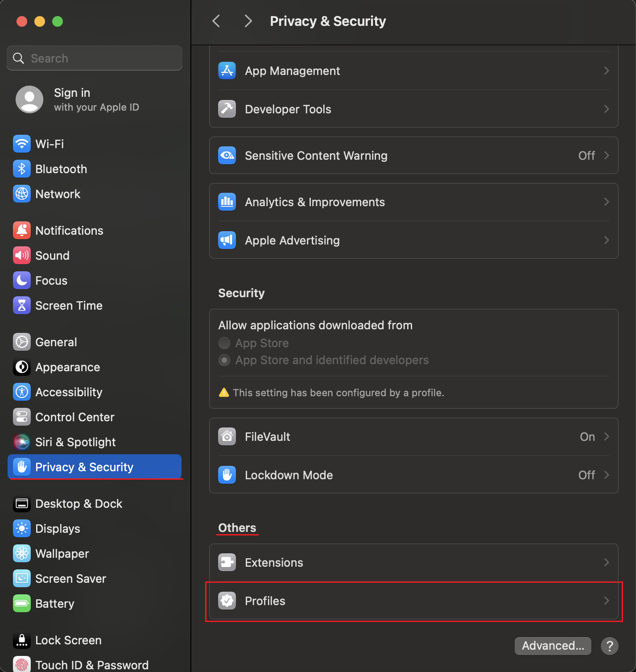Open Bluetooth settings from sidebar

coord(61,169)
